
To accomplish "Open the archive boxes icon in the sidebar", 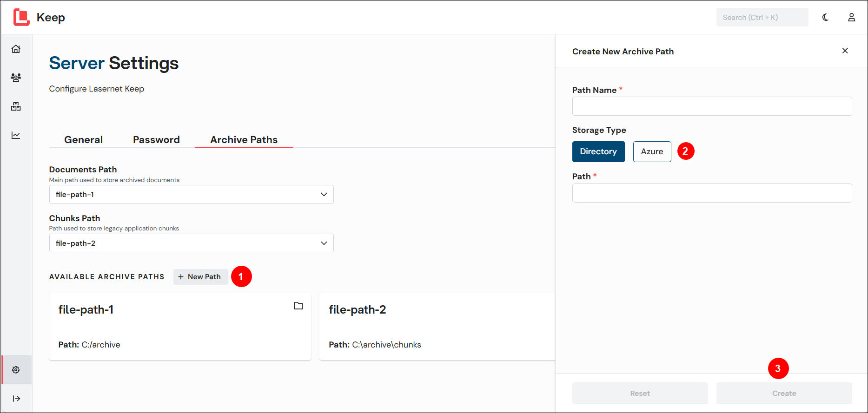I will pos(16,106).
